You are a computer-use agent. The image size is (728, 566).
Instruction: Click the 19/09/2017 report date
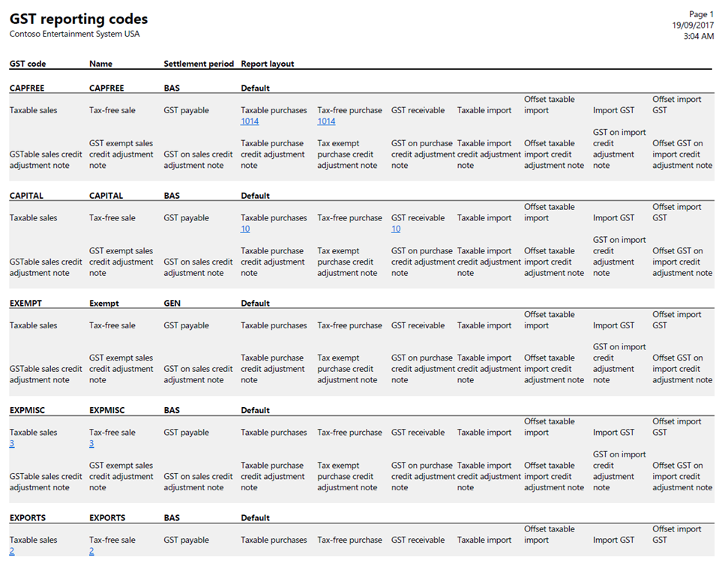[693, 25]
